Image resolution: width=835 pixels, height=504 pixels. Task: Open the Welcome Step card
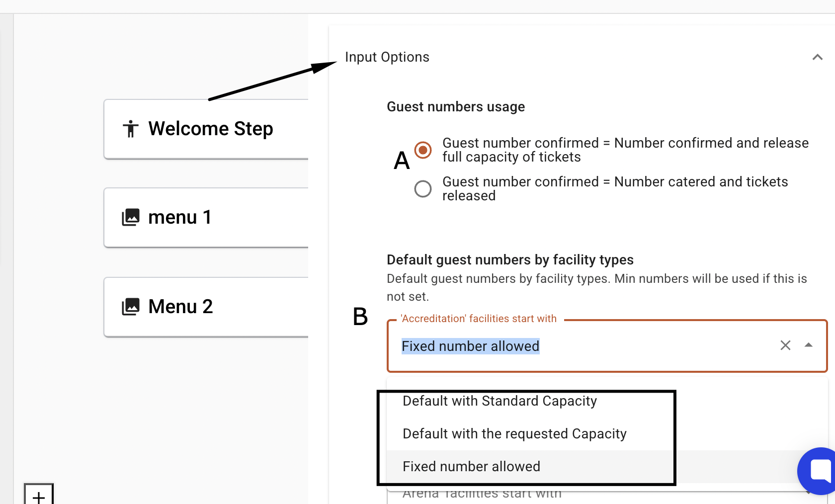click(210, 129)
